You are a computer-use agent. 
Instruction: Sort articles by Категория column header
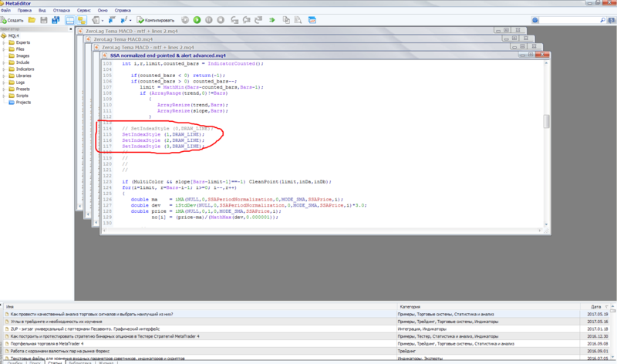click(x=410, y=307)
